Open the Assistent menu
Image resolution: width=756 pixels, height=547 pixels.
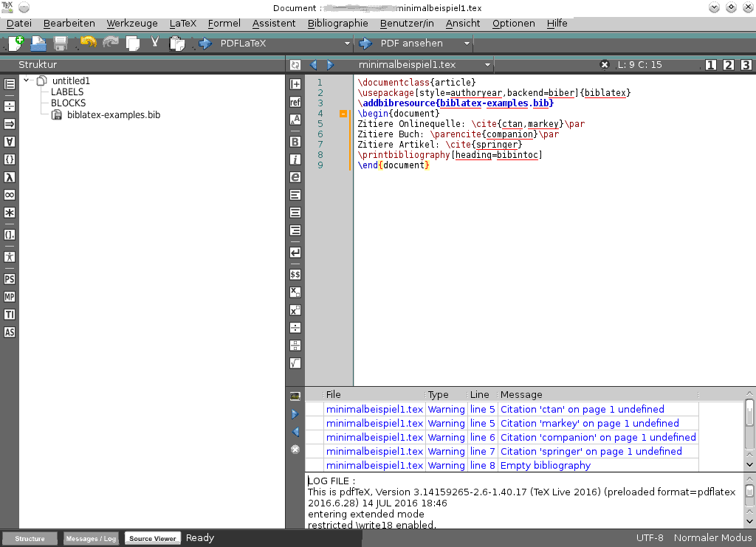(x=274, y=23)
